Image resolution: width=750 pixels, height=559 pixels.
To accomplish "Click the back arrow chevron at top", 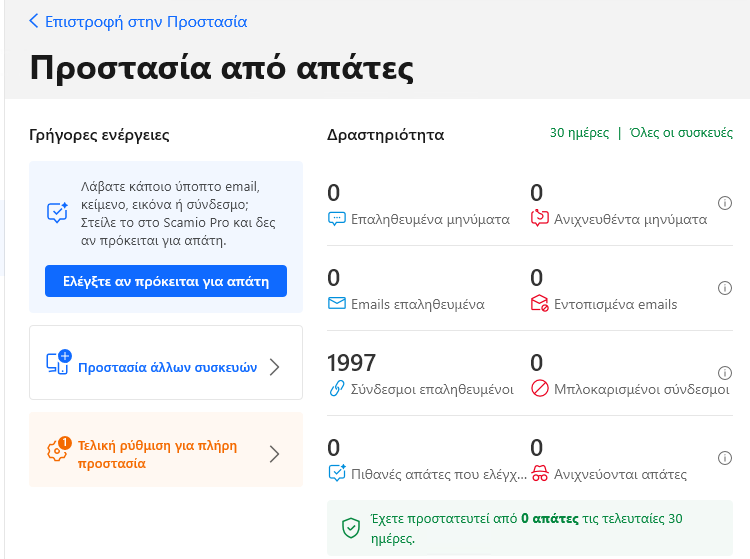I will (x=34, y=21).
